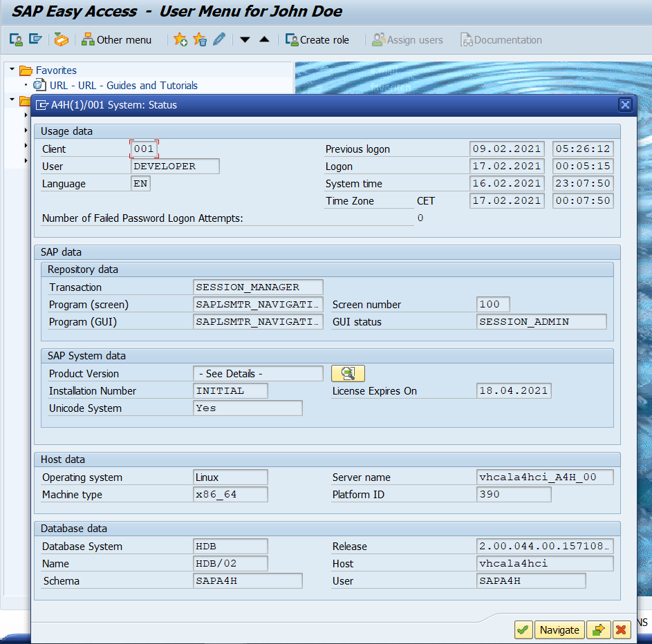This screenshot has width=652, height=644.
Task: Cancel the dialog with red X icon
Action: (622, 629)
